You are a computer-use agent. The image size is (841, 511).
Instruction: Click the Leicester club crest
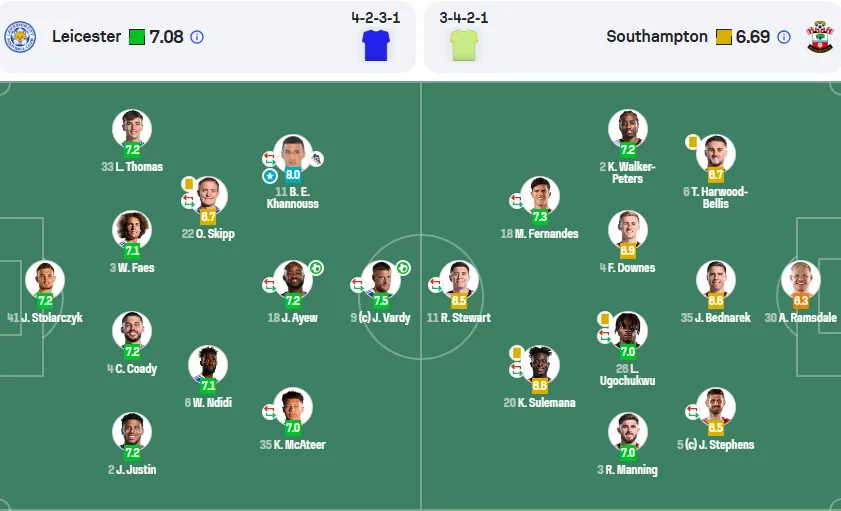(x=20, y=37)
